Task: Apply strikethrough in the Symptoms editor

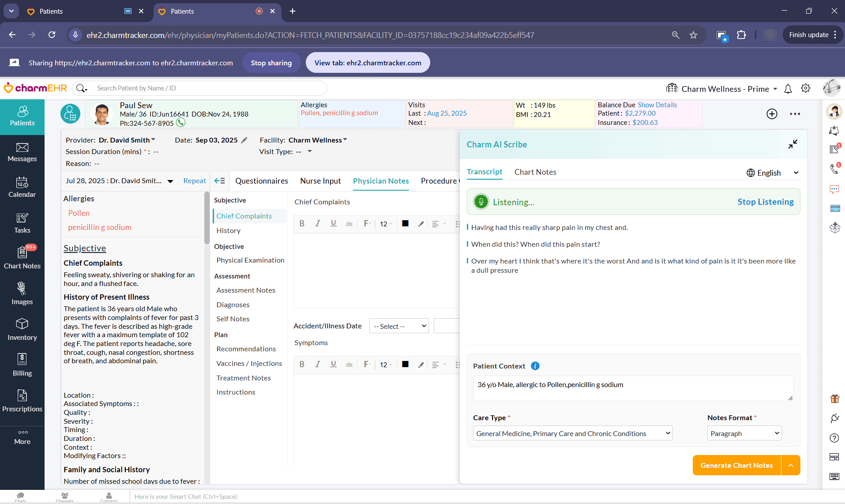Action: 349,365
